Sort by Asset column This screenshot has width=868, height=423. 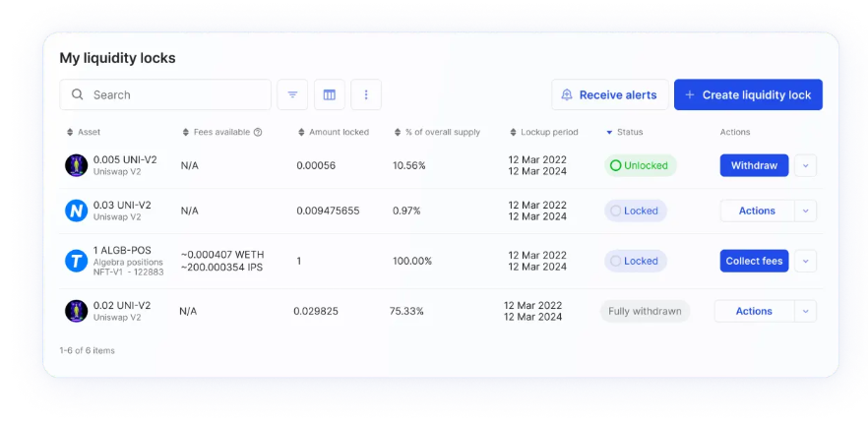coord(84,133)
